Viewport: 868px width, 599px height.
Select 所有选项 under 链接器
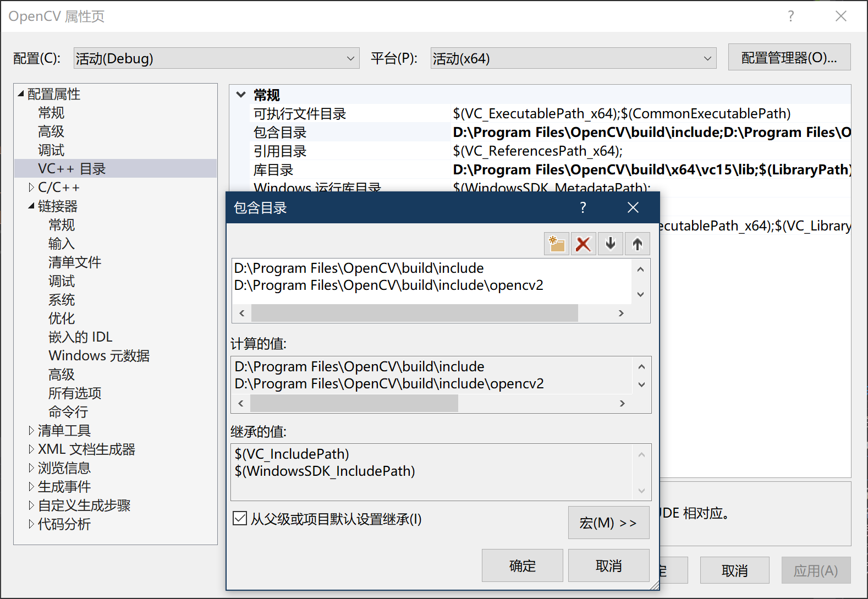tap(75, 393)
